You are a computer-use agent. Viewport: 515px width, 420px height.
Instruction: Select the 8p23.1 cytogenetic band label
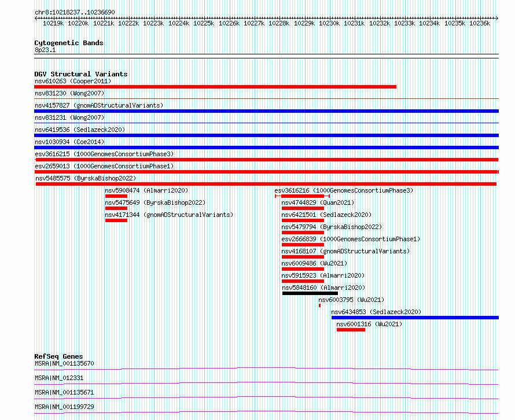click(x=45, y=50)
